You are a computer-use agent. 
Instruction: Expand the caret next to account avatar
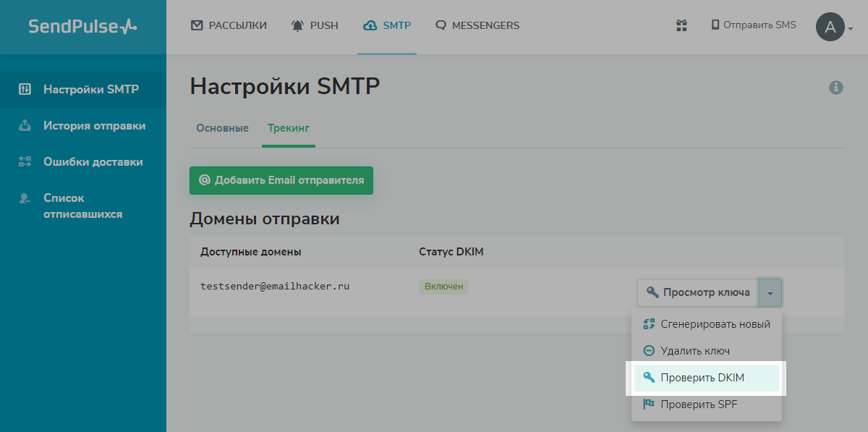click(851, 29)
